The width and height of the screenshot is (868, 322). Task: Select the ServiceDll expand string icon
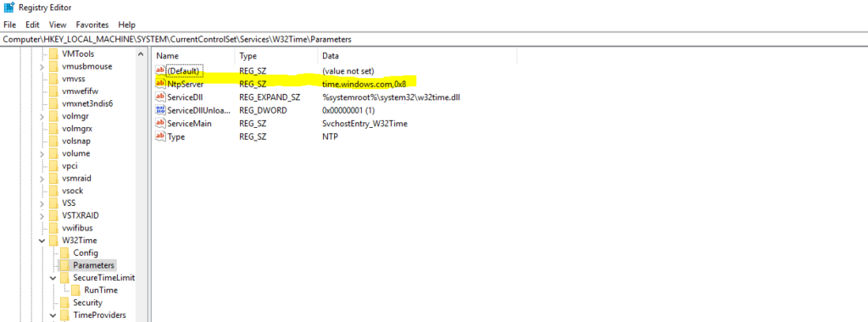click(160, 97)
